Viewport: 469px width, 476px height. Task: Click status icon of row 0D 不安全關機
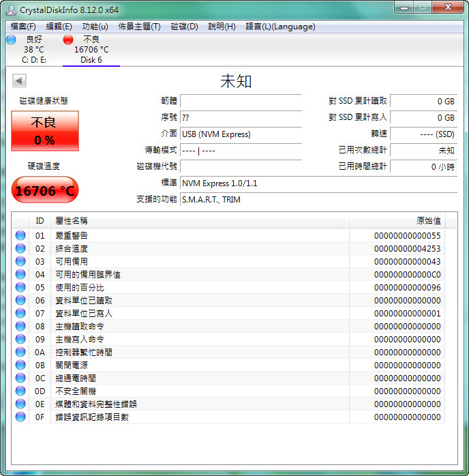(x=20, y=391)
